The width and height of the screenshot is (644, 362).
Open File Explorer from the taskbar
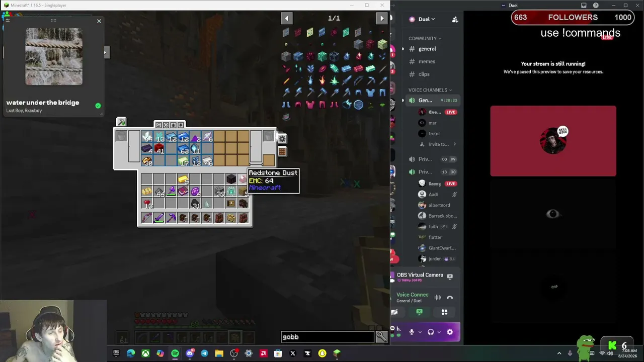pos(219,353)
